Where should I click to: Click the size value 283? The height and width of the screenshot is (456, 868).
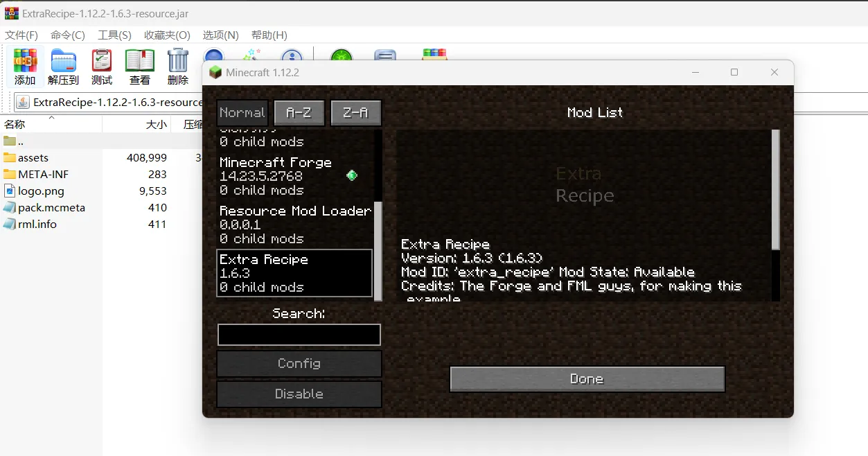(x=158, y=174)
